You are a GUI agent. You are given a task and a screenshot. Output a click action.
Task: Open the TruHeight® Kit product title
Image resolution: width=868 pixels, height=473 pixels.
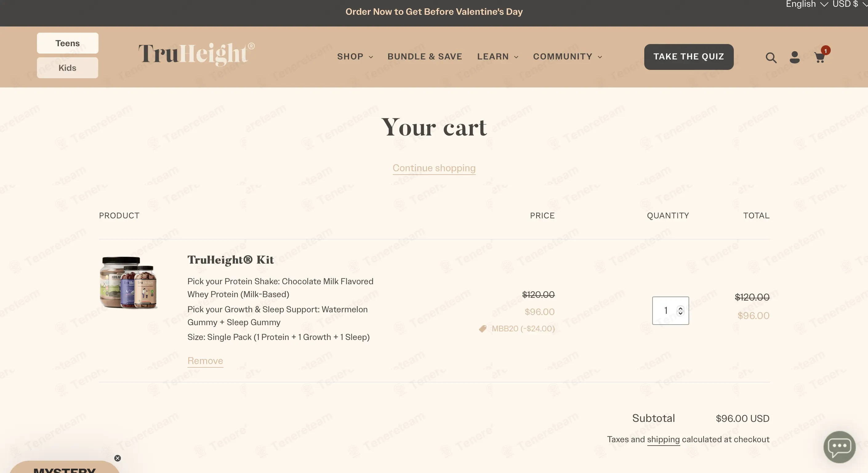(231, 260)
